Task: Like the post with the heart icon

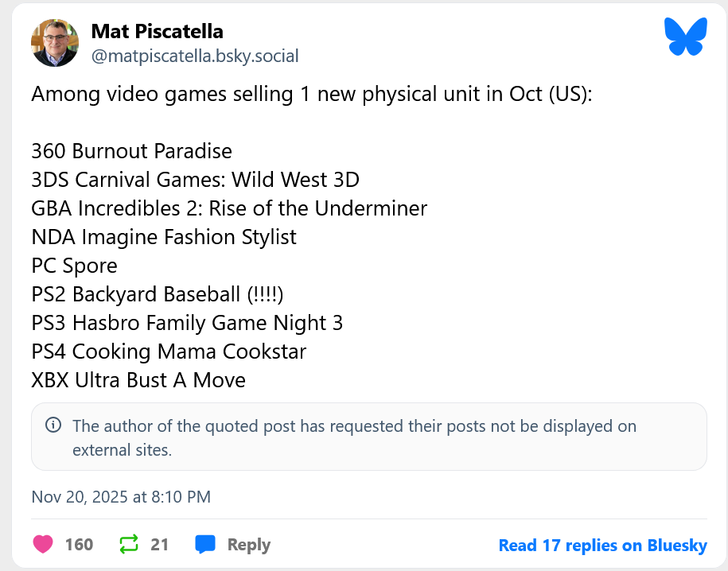Action: pos(43,545)
